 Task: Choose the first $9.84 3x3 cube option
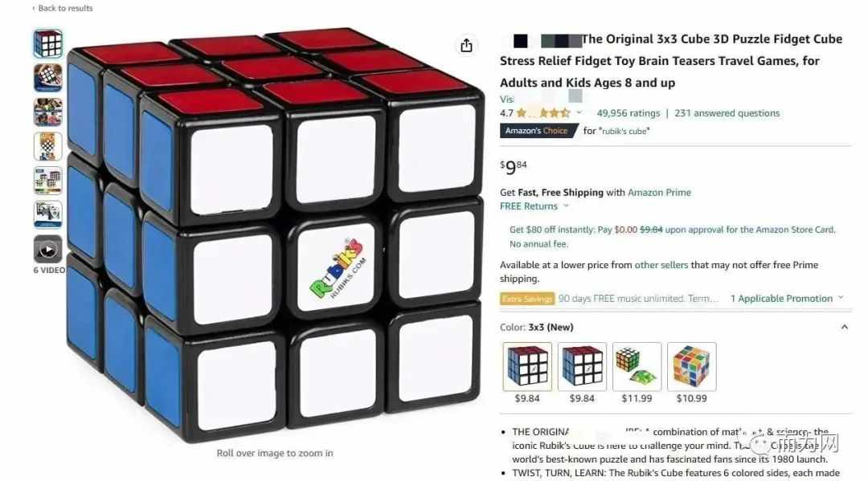pos(527,366)
